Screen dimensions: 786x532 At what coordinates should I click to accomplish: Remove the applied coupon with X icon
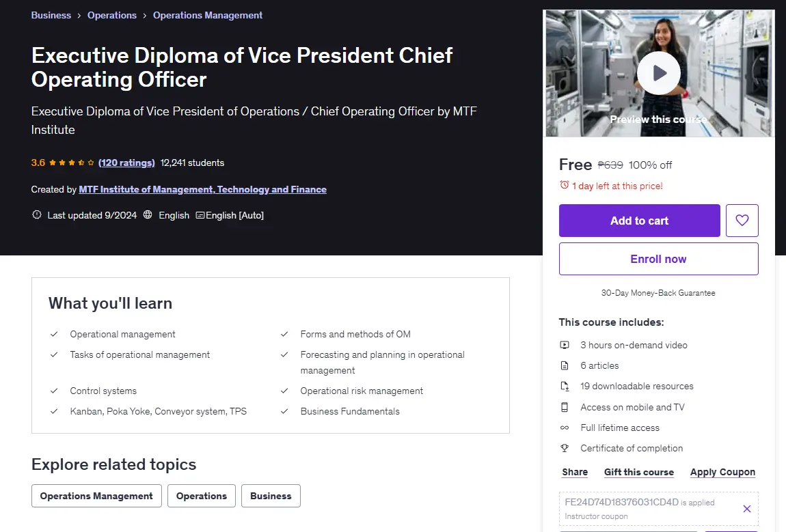pos(746,509)
